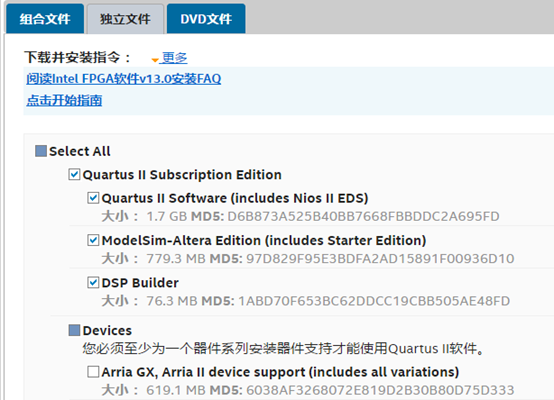554x400 pixels.
Task: Check Arria GX, Arria II device support
Action: pos(93,372)
